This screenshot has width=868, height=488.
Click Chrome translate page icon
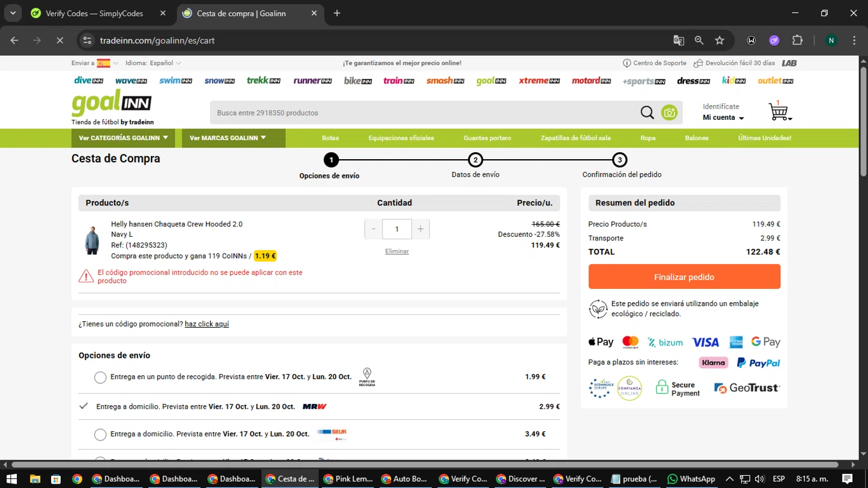pos(679,41)
